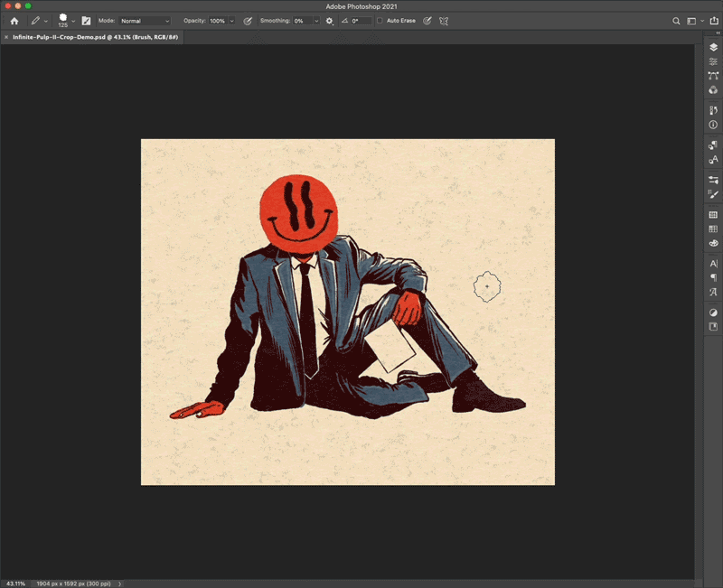Open the Swatches panel icon
Image resolution: width=723 pixels, height=588 pixels.
coord(713,229)
